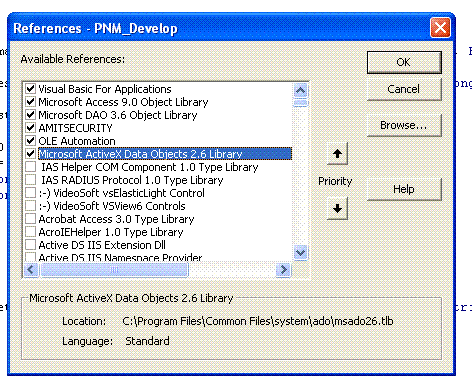
Task: Click the list's scroll up arrow
Action: point(301,90)
